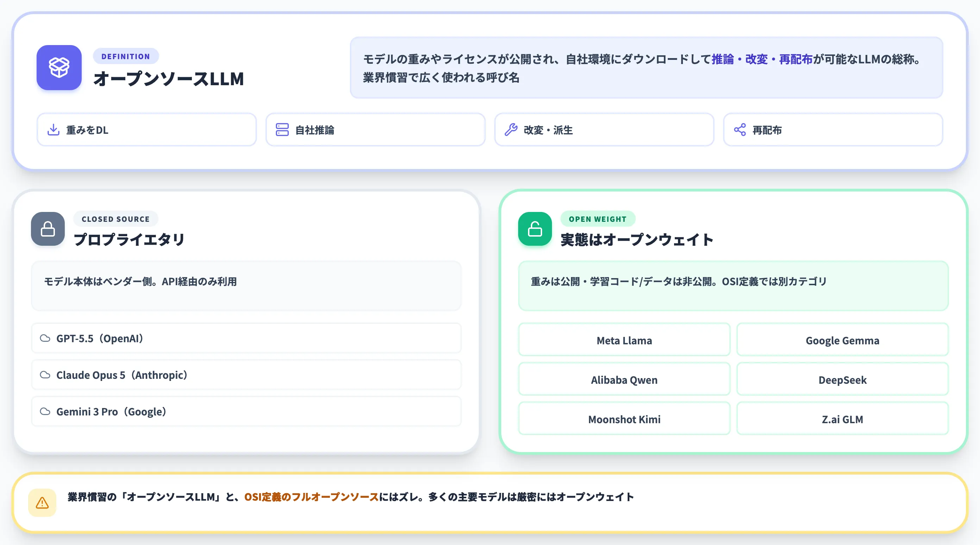Viewport: 980px width, 545px height.
Task: Click the server icon beside 自社推論
Action: point(282,130)
